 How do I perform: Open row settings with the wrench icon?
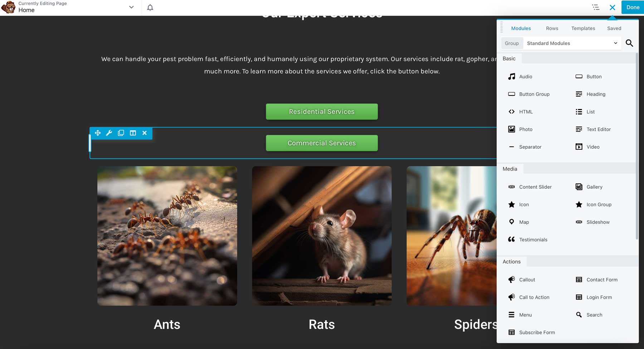pyautogui.click(x=109, y=133)
